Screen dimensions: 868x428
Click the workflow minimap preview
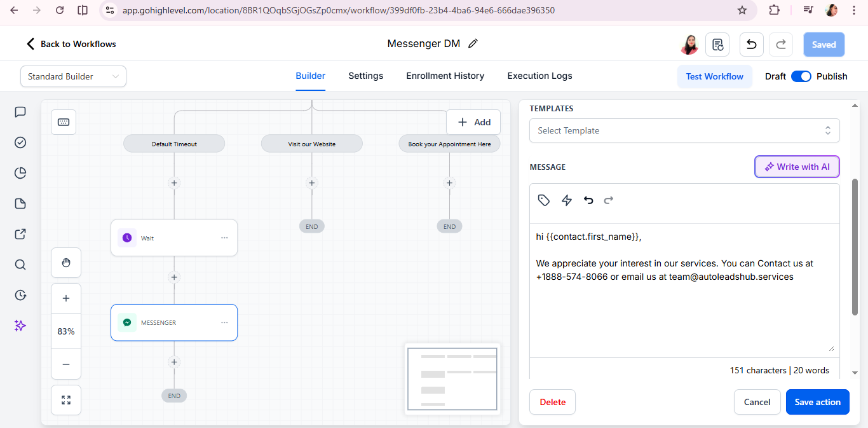point(452,380)
